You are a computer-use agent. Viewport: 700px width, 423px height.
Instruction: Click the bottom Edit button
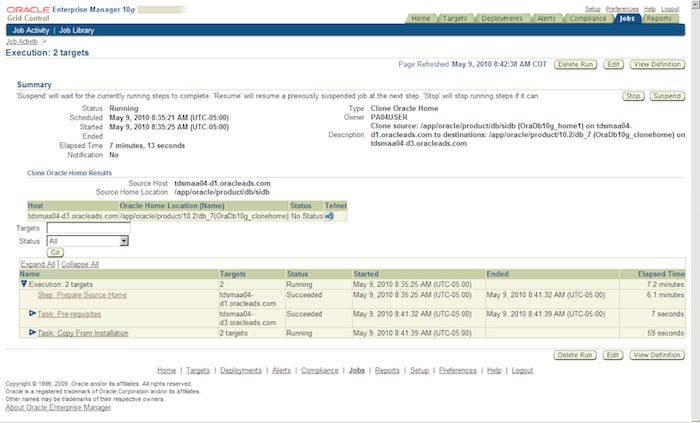(x=612, y=355)
